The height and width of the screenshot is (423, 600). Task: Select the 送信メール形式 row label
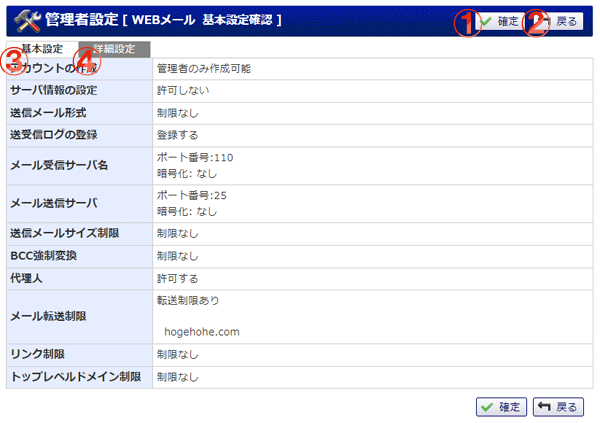click(48, 113)
